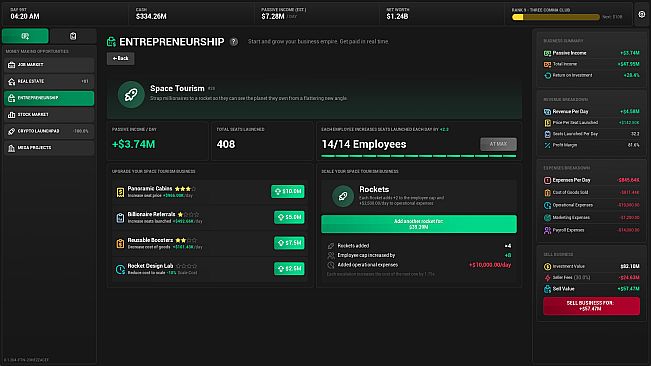The width and height of the screenshot is (651, 366).
Task: Click the Payroll Expenses people icon
Action: point(547,230)
